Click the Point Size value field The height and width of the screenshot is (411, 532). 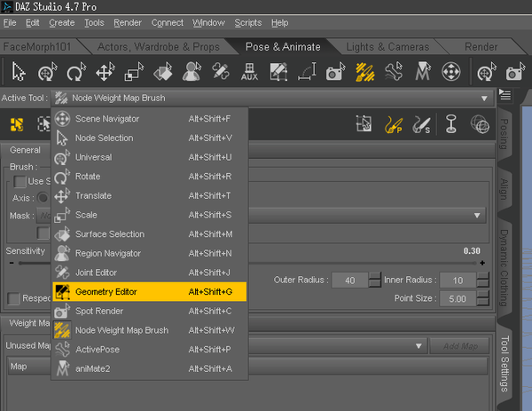point(458,298)
